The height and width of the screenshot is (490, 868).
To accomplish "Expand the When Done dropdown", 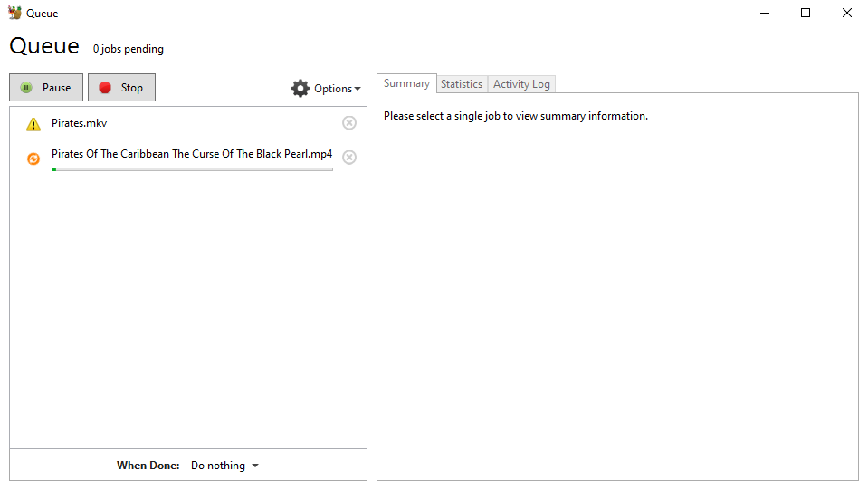I will (x=224, y=466).
